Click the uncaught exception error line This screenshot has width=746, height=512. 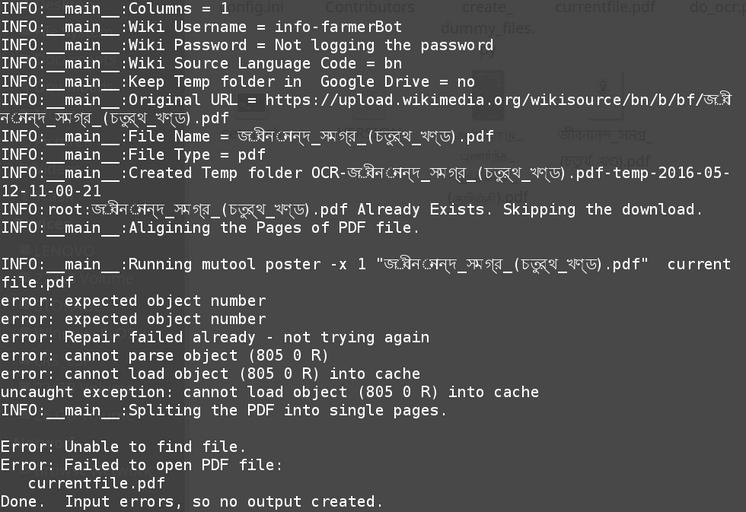[x=269, y=393]
